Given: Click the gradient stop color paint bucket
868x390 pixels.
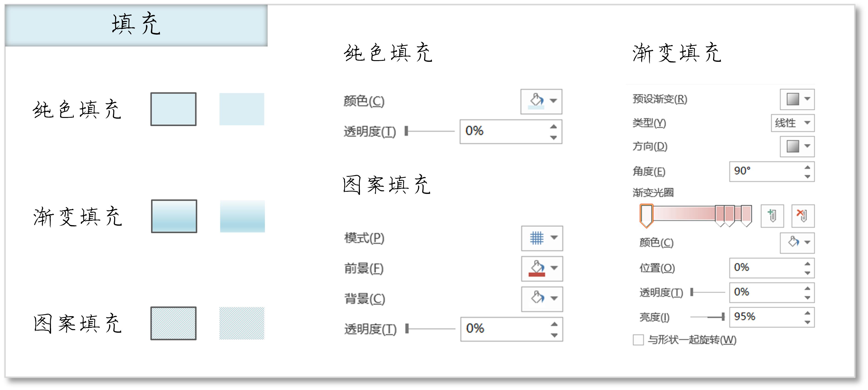Looking at the screenshot, I should click(x=793, y=242).
